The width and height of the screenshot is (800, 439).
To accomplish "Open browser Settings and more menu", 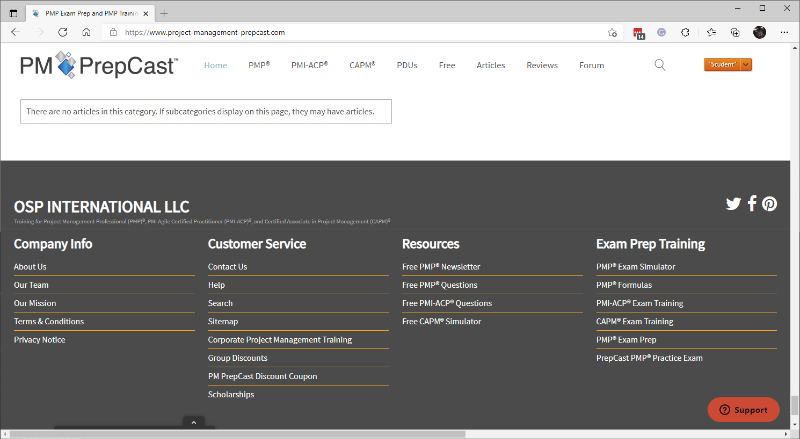I will click(784, 32).
